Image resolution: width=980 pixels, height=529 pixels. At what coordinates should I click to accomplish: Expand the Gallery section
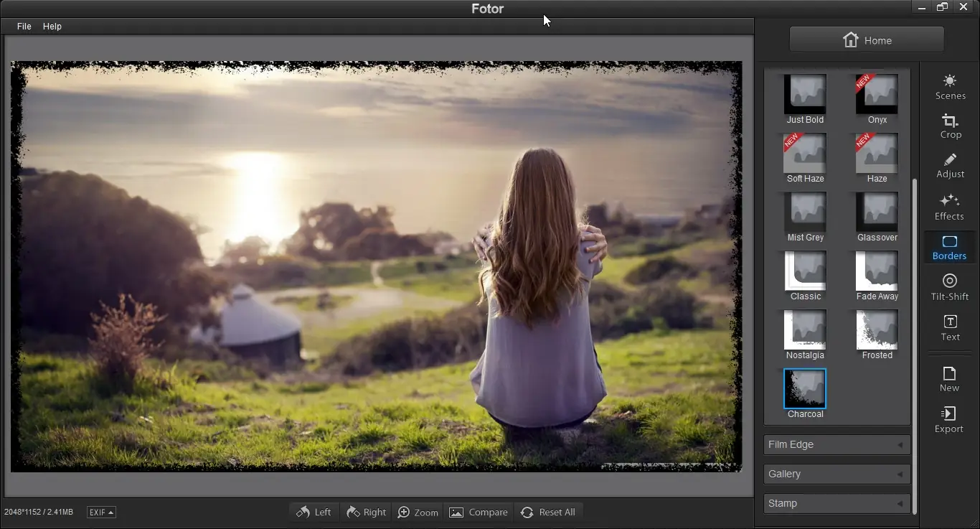click(x=837, y=474)
